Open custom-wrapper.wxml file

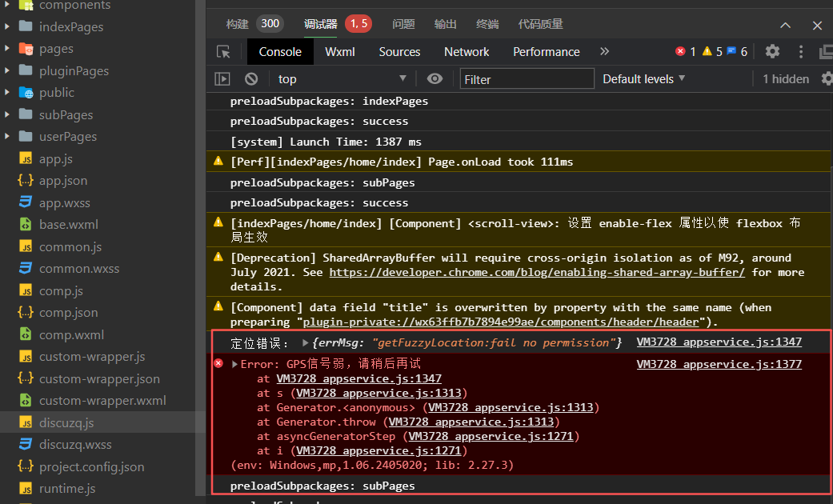click(x=102, y=401)
